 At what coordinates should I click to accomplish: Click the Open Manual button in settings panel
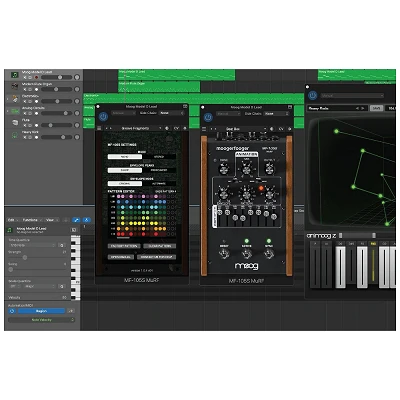pyautogui.click(x=121, y=257)
